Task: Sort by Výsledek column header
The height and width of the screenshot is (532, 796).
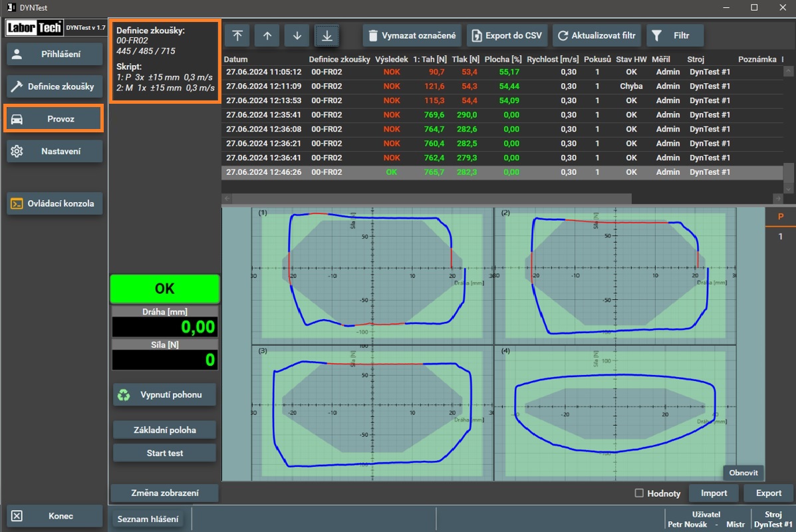Action: (392, 59)
